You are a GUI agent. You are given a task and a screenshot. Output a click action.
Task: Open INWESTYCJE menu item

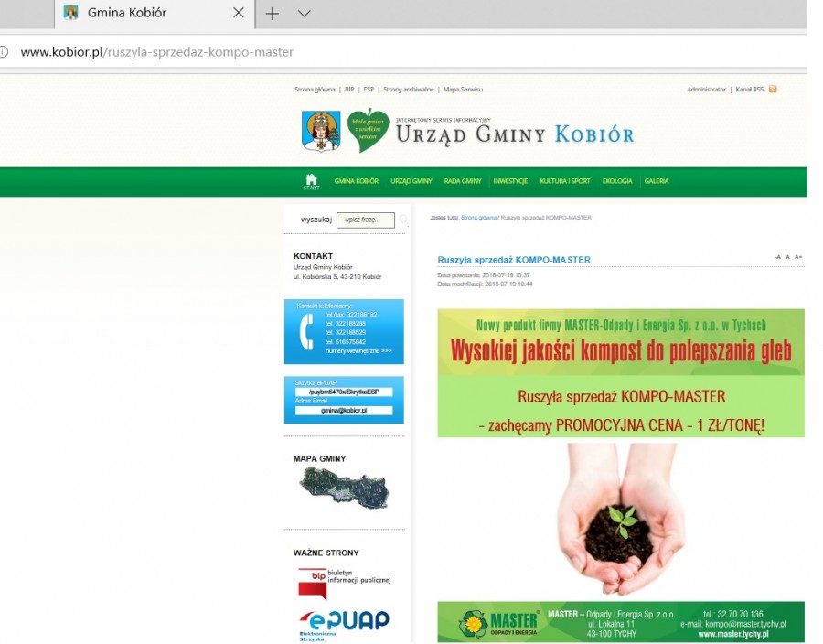point(510,181)
